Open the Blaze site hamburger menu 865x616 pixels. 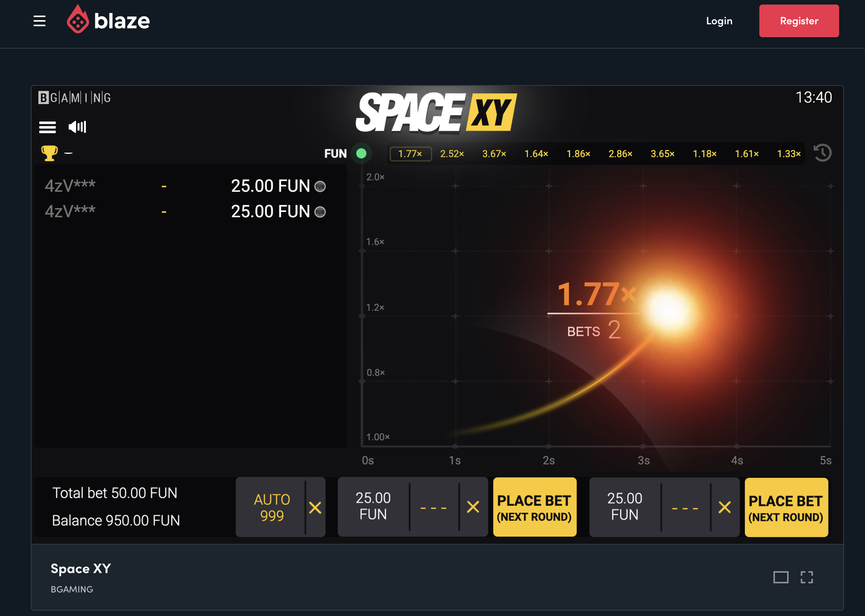[x=40, y=21]
